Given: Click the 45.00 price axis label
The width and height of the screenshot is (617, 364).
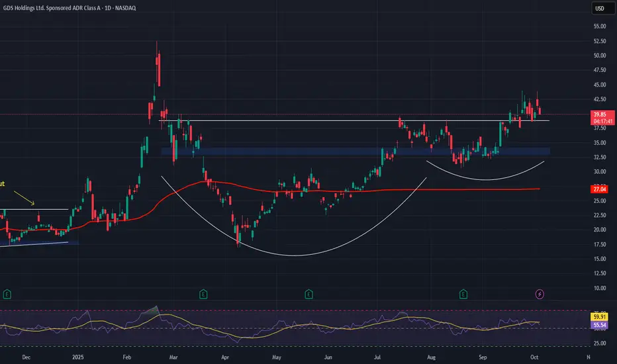Looking at the screenshot, I should (x=600, y=85).
